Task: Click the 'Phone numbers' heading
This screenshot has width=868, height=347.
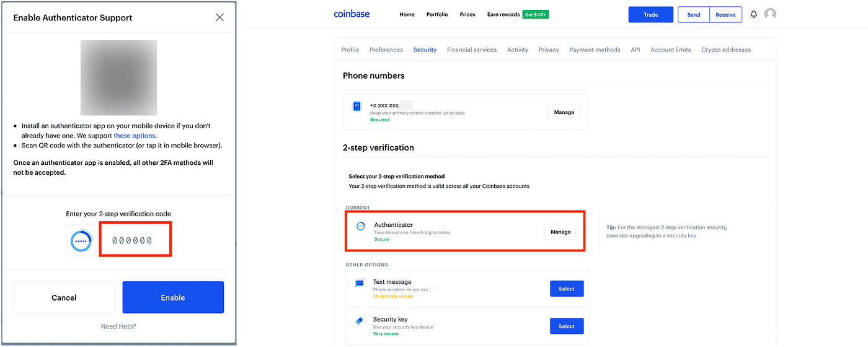Action: coord(373,76)
